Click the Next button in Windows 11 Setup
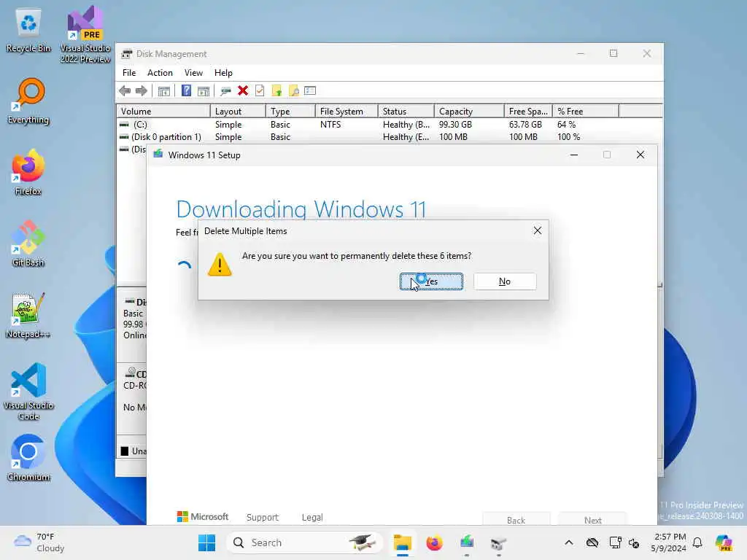This screenshot has width=747, height=560. pyautogui.click(x=592, y=519)
